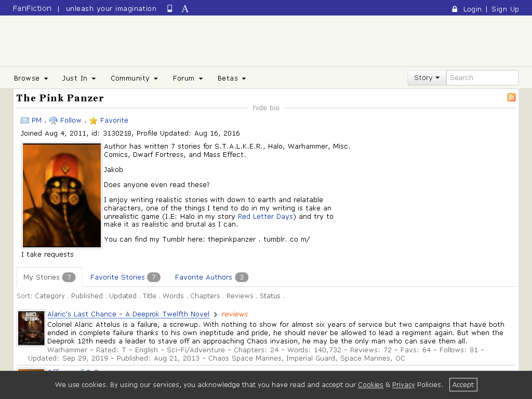Click the lock icon beside Login
532x399 pixels.
coord(455,9)
